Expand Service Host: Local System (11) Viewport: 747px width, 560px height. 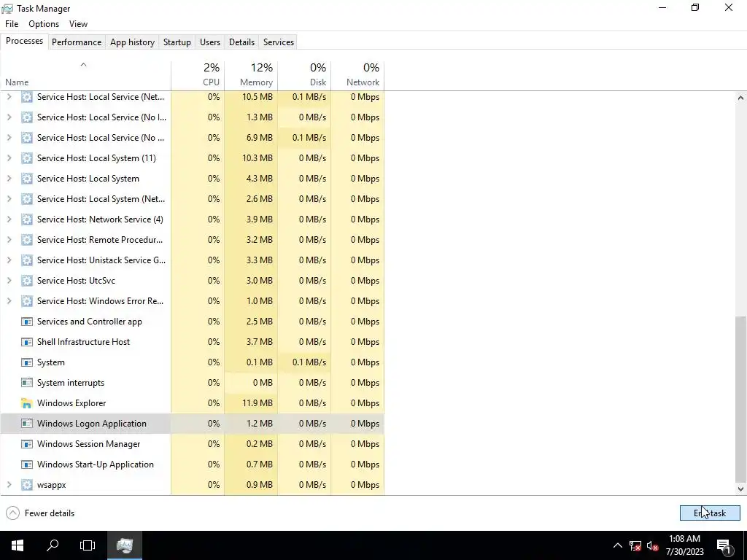9,158
